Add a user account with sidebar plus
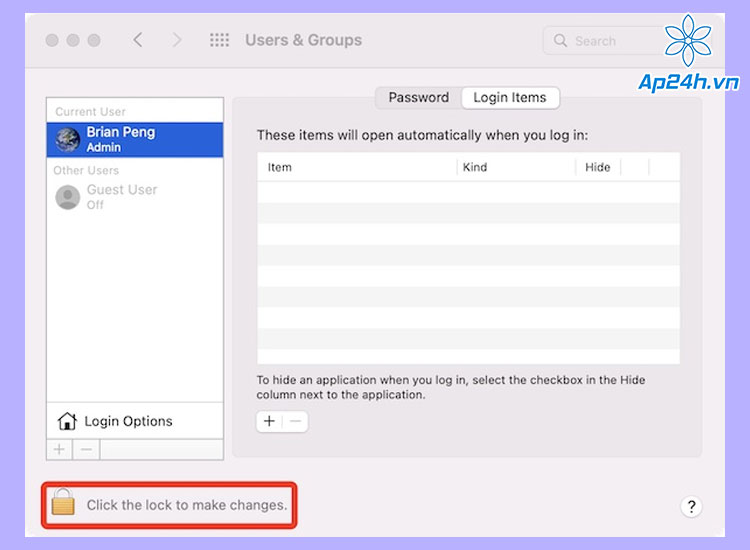This screenshot has height=550, width=750. click(59, 450)
